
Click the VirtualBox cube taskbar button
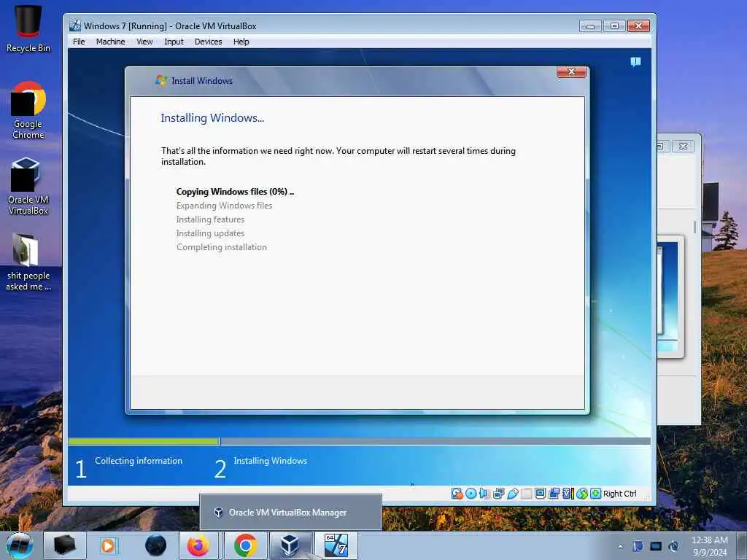(x=290, y=545)
